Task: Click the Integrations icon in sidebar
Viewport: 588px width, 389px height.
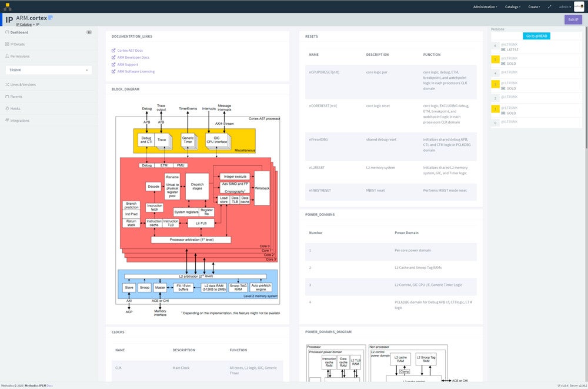Action: click(7, 120)
